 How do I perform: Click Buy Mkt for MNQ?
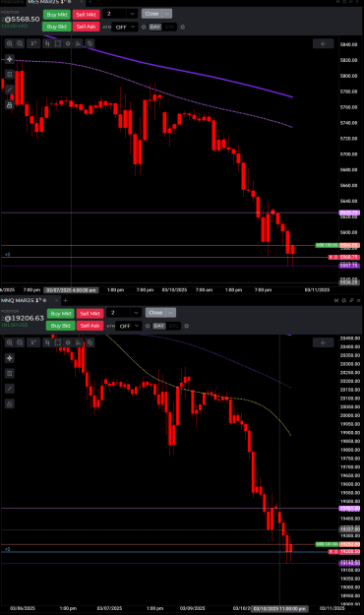(x=61, y=313)
